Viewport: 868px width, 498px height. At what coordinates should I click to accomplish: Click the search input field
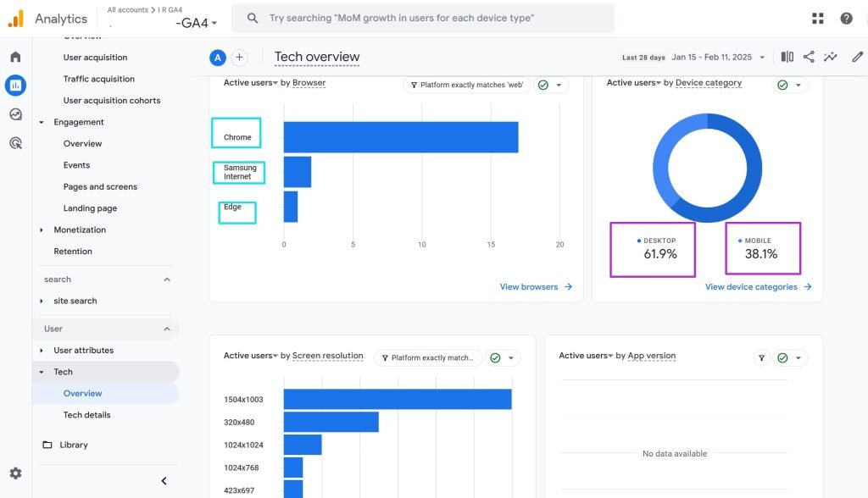[424, 18]
